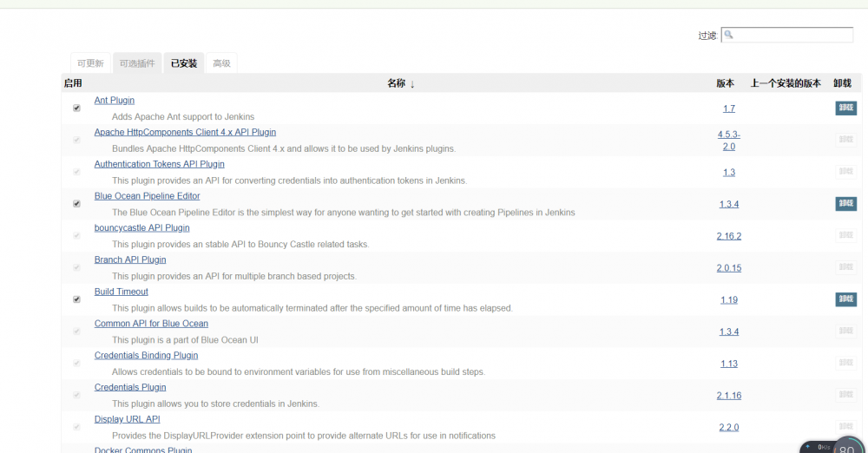Click version 4.5.3-2.0 link
This screenshot has width=868, height=453.
pyautogui.click(x=729, y=141)
